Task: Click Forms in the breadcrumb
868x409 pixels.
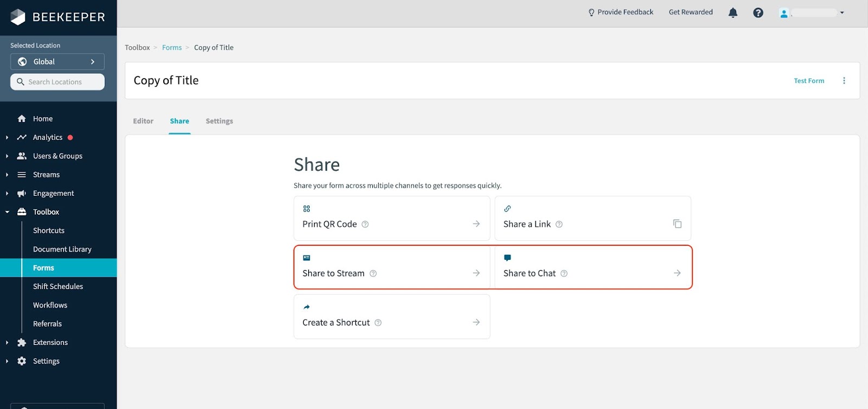Action: click(x=172, y=48)
